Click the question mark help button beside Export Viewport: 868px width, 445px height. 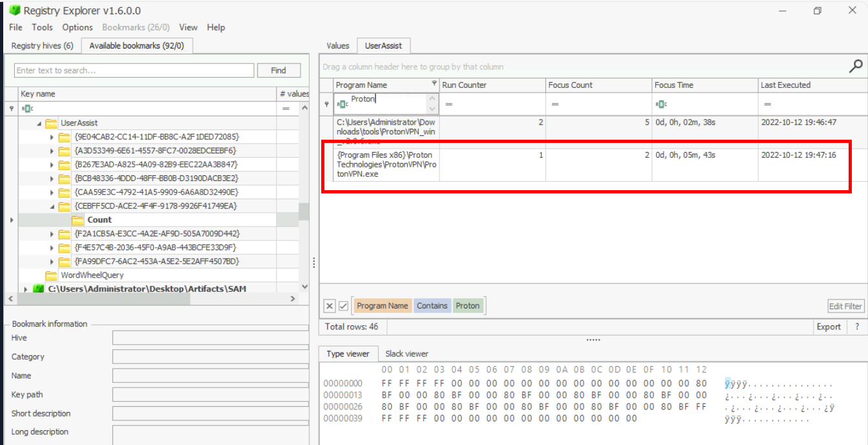(x=857, y=327)
